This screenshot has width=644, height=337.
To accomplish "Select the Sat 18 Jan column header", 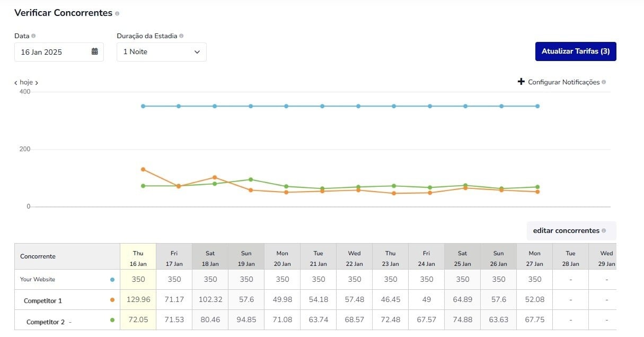I will pos(210,256).
